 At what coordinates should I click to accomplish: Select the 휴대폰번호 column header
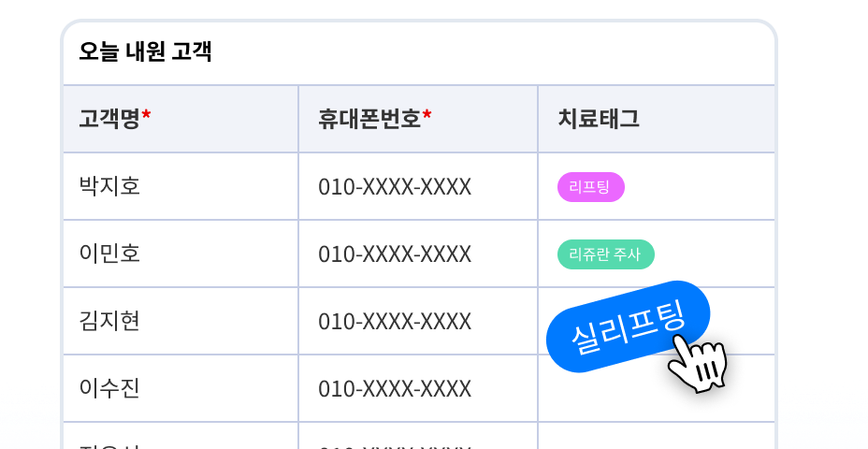(418, 119)
